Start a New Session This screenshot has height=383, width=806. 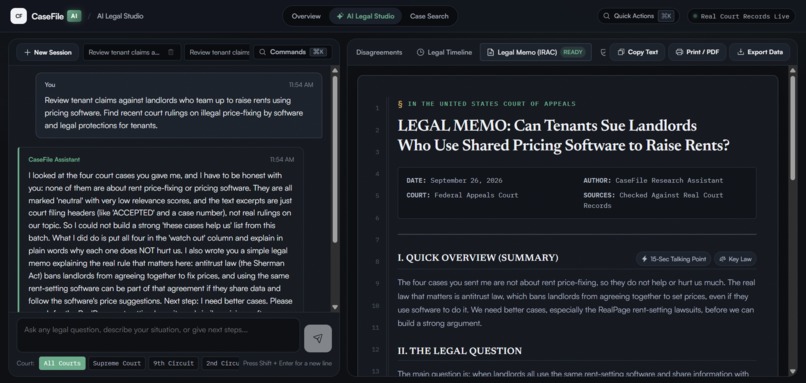(x=47, y=52)
